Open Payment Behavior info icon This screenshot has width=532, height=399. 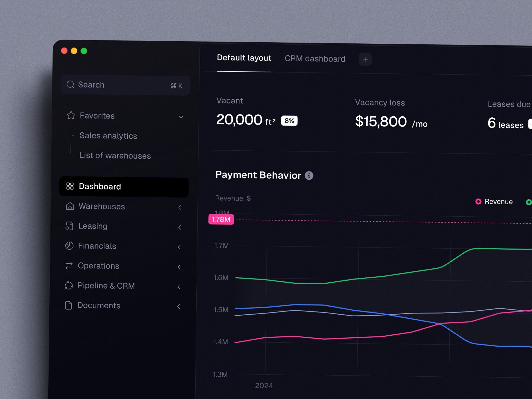tap(309, 176)
